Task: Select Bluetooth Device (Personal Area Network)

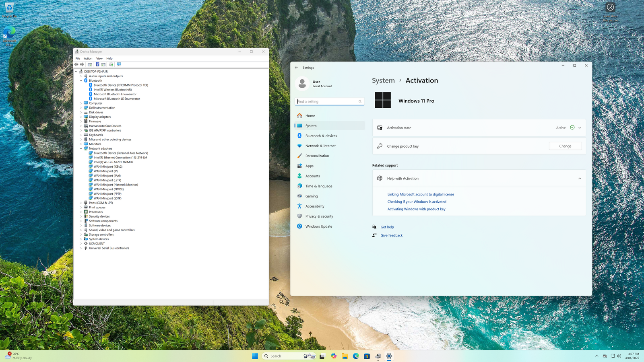Action: click(x=121, y=153)
